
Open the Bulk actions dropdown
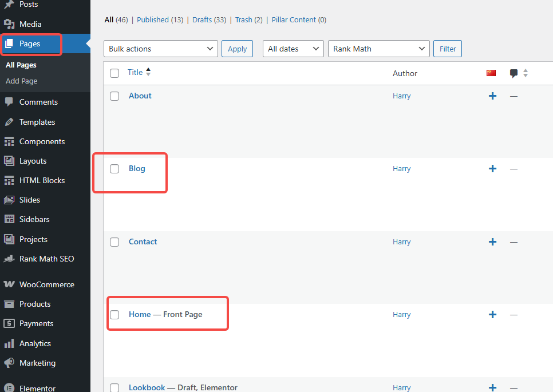click(x=161, y=49)
